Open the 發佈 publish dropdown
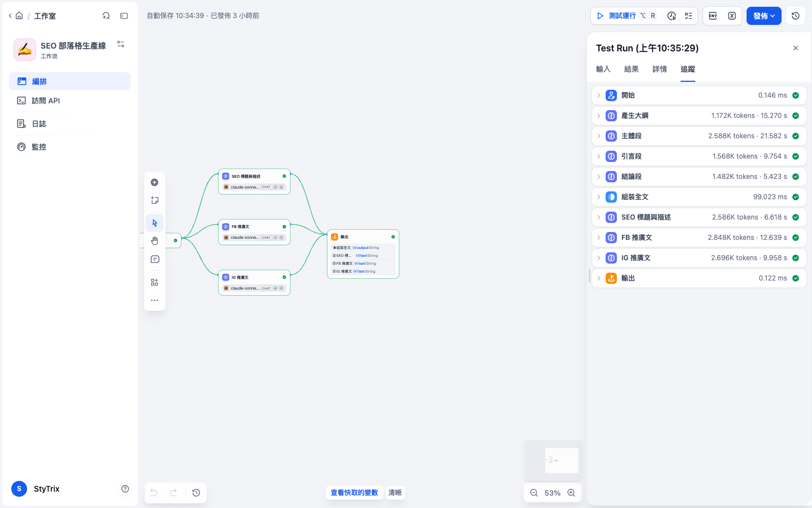This screenshot has width=812, height=508. tap(764, 16)
